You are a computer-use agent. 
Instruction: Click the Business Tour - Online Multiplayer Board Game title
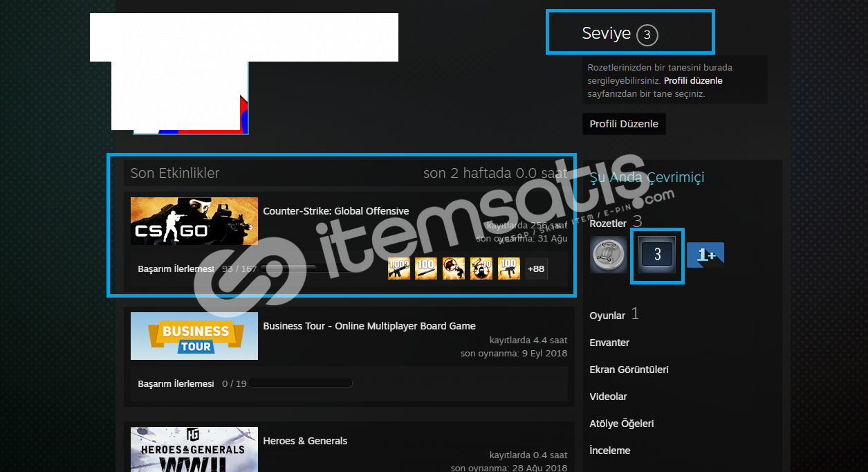click(x=369, y=326)
